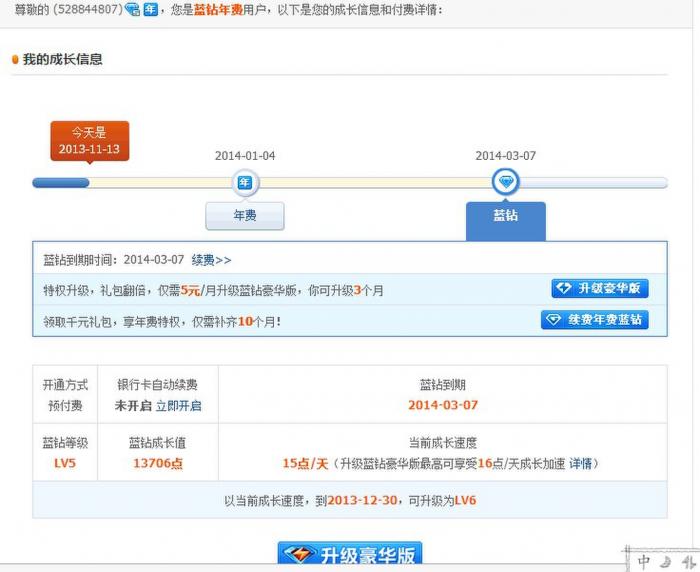
Task: Click the 立即开启 auto-renew link
Action: tap(179, 405)
